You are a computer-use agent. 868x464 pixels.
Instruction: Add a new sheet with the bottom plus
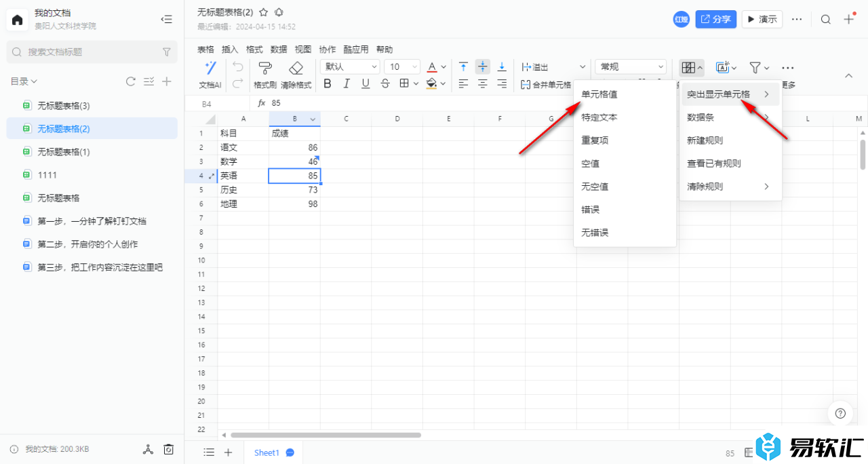[229, 452]
